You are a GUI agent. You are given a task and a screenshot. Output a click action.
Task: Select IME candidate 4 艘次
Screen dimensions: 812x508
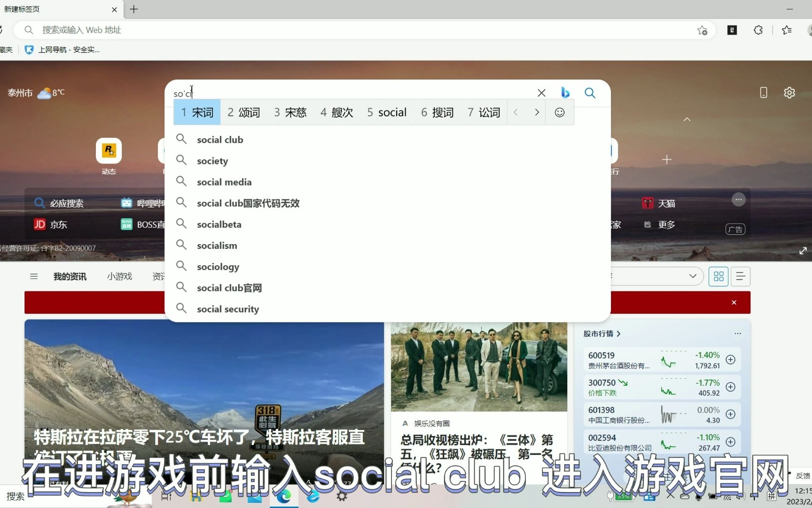[336, 112]
